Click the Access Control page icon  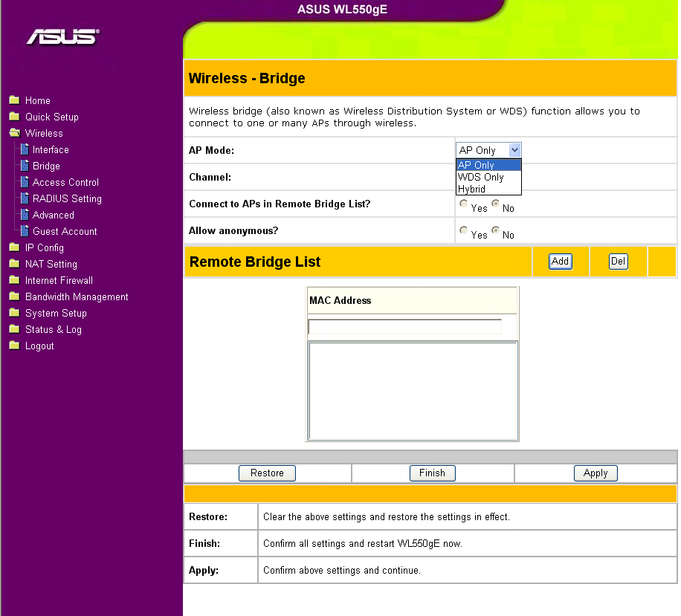[x=25, y=182]
